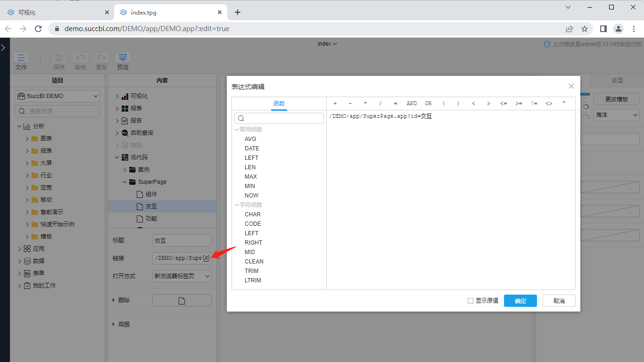Click the expression (x) icon in 链接 field
644x362 pixels.
coord(206,258)
